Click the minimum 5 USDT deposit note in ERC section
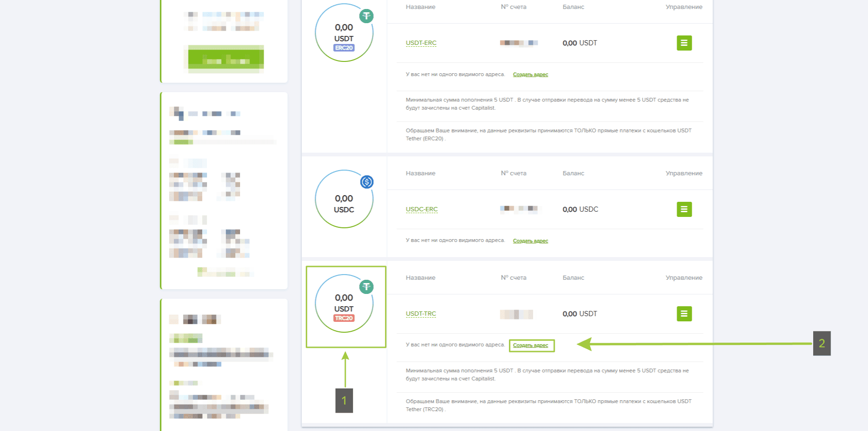The height and width of the screenshot is (431, 868). click(547, 104)
